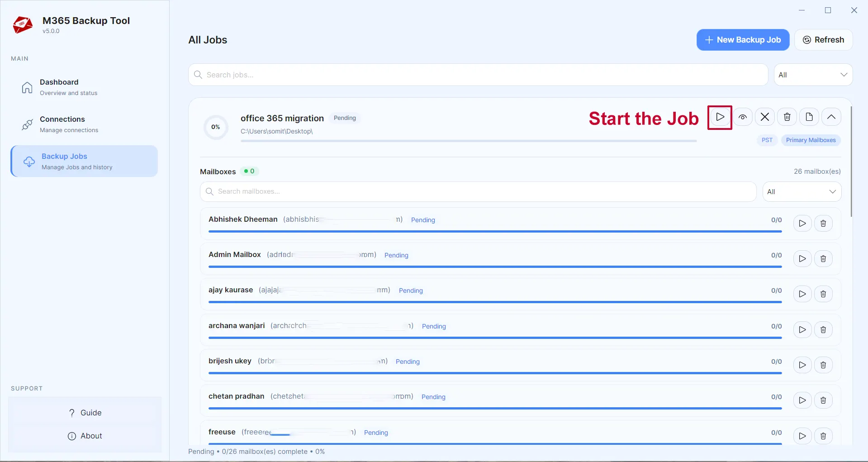Remove Admin Mailbox from the job
Viewport: 868px width, 462px height.
coord(823,259)
